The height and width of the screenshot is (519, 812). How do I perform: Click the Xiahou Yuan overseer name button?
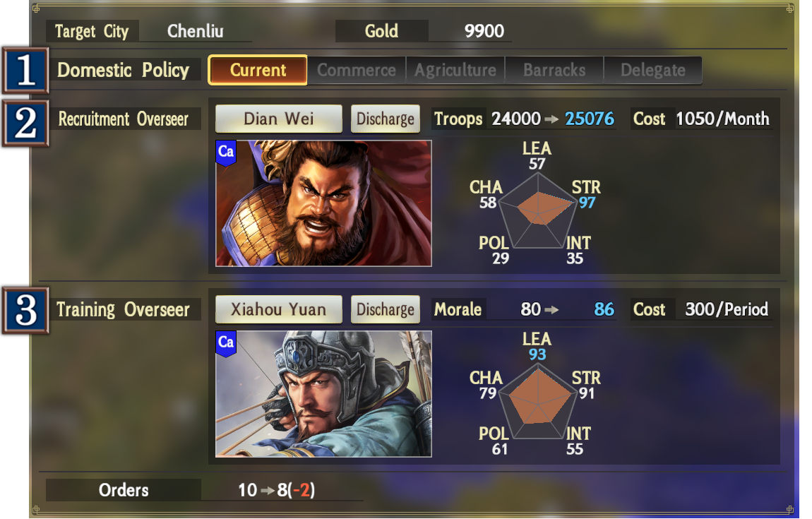coord(279,309)
